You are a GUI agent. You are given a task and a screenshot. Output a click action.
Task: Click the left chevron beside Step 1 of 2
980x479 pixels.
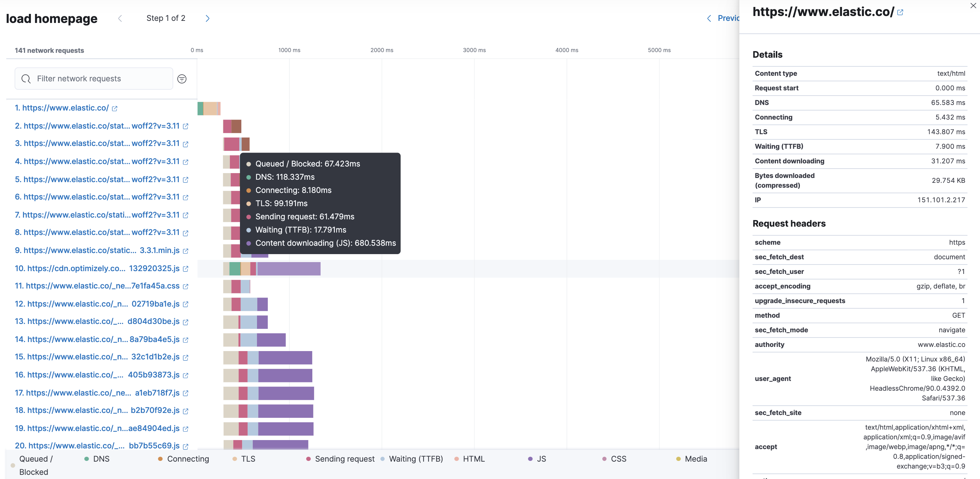(120, 18)
